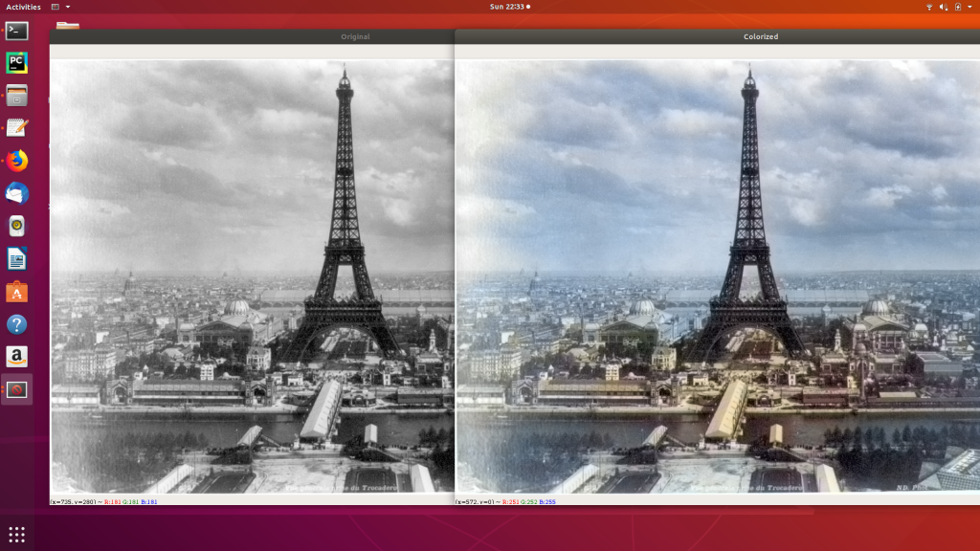Show the Applications grid
This screenshot has height=551, width=980.
click(16, 533)
